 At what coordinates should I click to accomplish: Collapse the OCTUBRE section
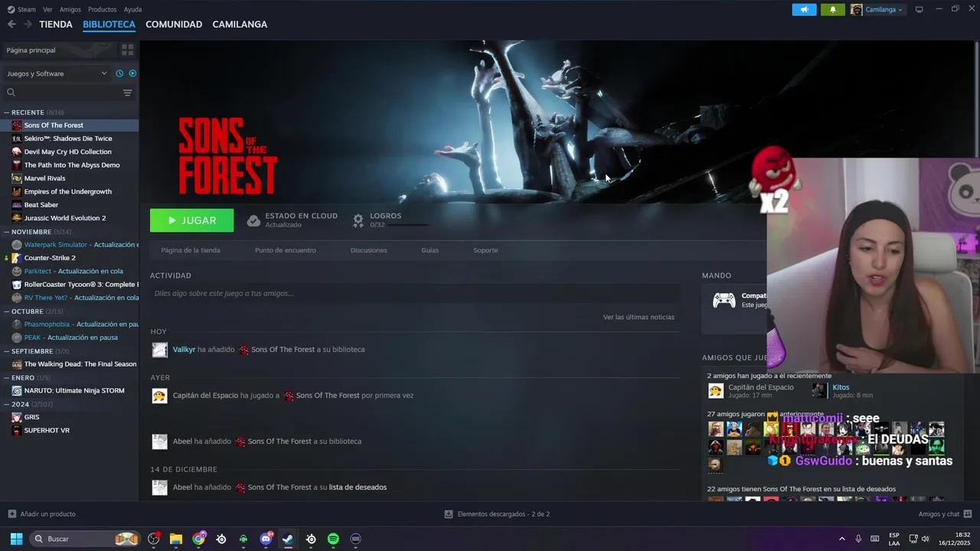point(7,311)
